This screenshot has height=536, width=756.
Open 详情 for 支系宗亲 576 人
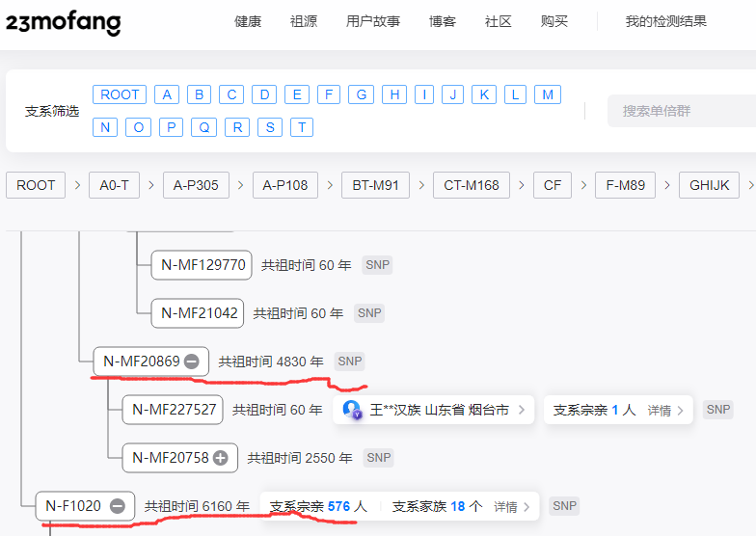(x=511, y=507)
